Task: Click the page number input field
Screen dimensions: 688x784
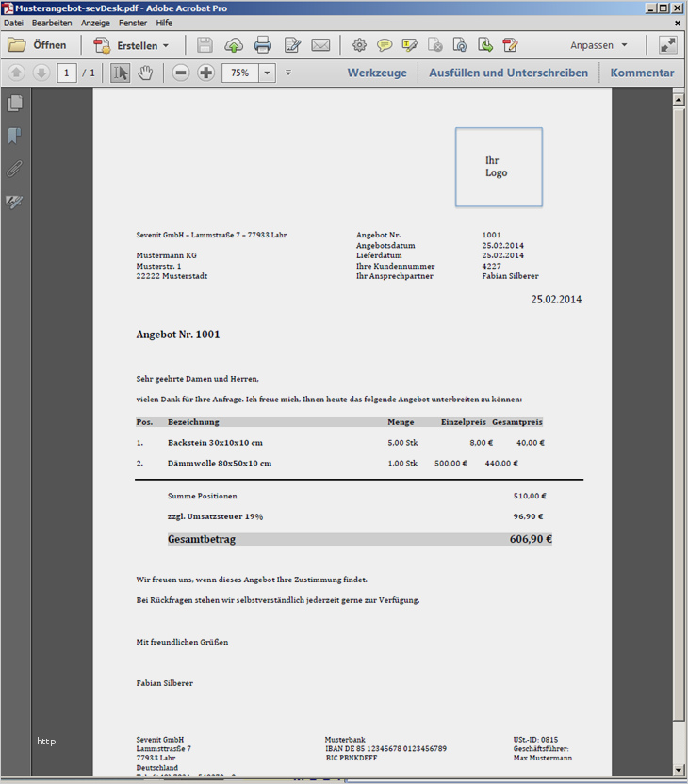Action: click(67, 73)
